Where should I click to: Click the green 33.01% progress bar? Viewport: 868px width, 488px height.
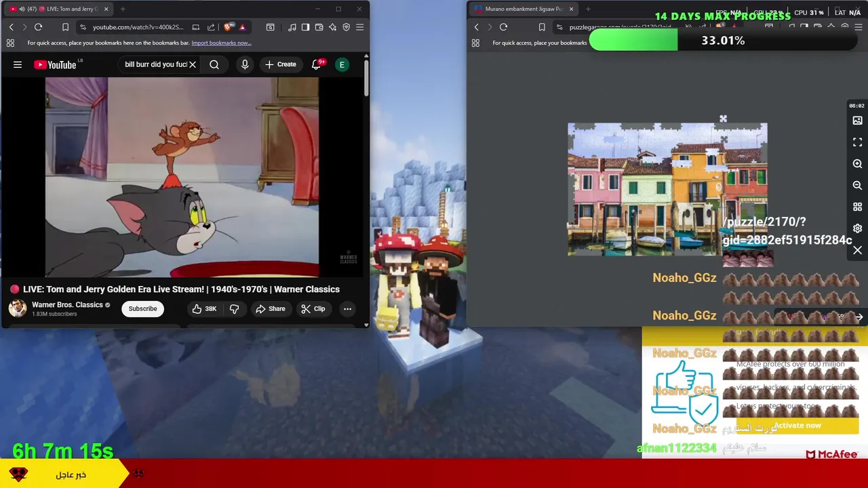tap(633, 41)
